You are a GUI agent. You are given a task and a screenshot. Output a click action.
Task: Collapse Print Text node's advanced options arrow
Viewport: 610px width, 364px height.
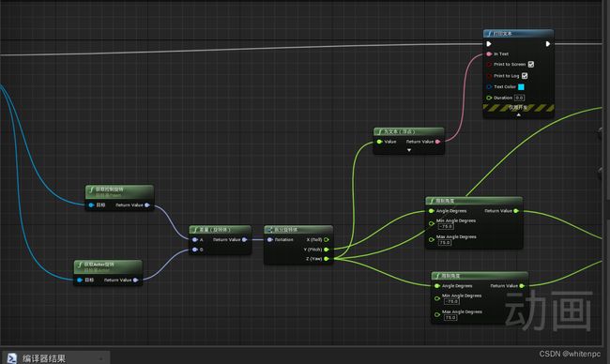click(x=518, y=115)
